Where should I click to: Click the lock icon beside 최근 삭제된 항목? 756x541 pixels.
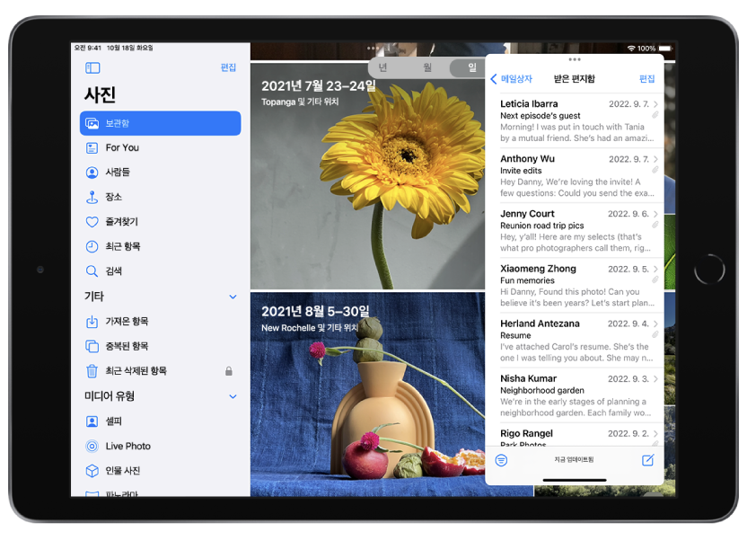coord(229,371)
